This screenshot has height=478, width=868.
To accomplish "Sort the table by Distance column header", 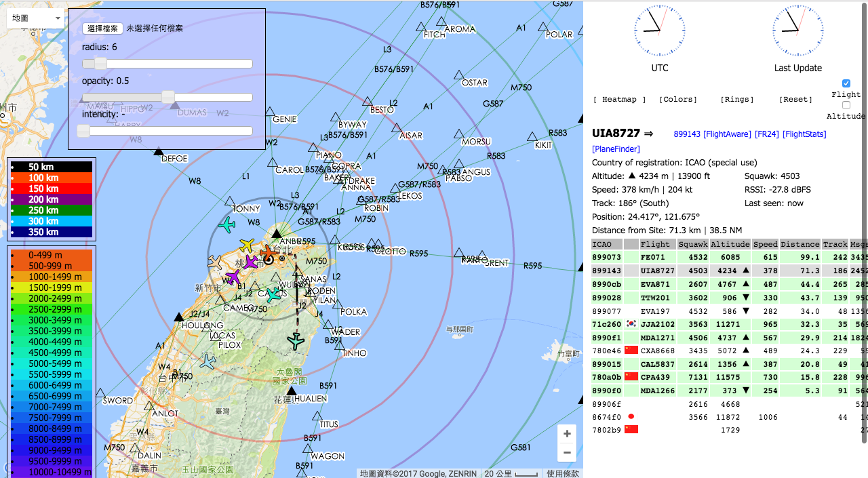I will tap(800, 244).
